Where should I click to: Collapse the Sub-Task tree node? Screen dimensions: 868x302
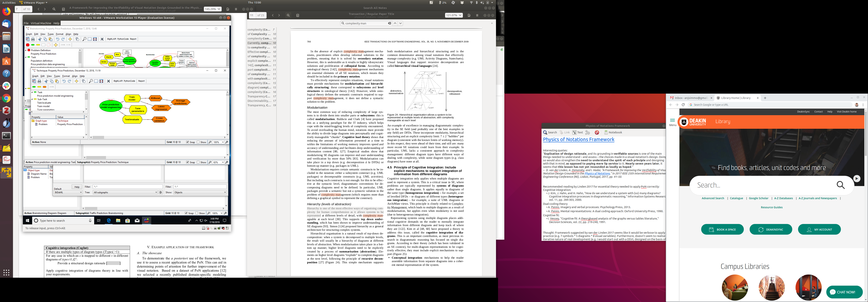pyautogui.click(x=32, y=99)
